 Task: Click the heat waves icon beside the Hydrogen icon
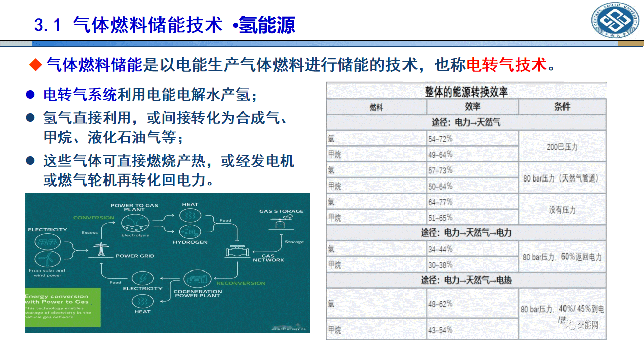(190, 216)
